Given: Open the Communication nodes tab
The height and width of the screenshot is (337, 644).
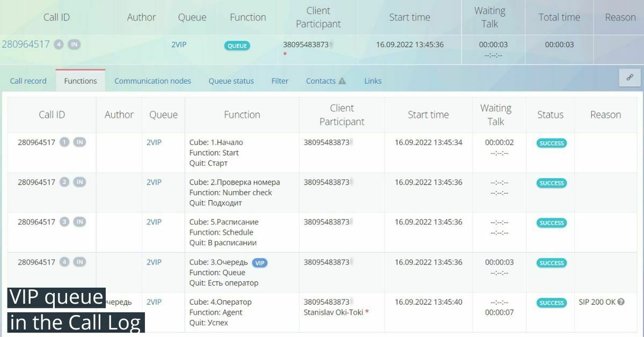Looking at the screenshot, I should [x=152, y=80].
